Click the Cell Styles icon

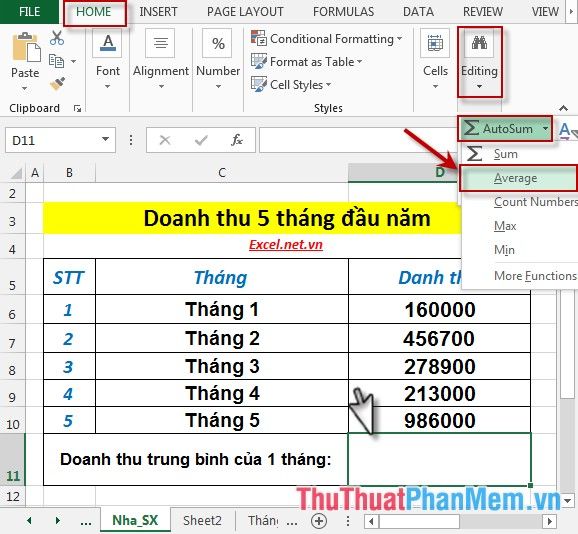pos(259,84)
